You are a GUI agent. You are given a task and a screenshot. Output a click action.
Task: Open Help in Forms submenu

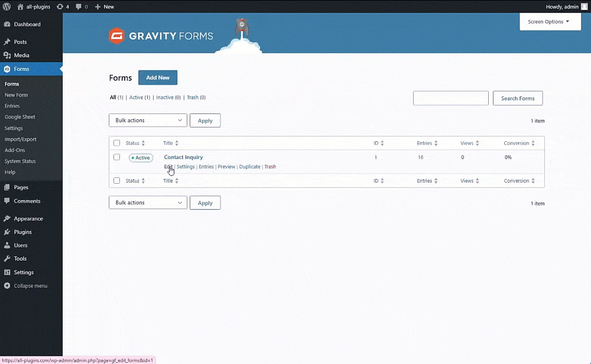[10, 172]
